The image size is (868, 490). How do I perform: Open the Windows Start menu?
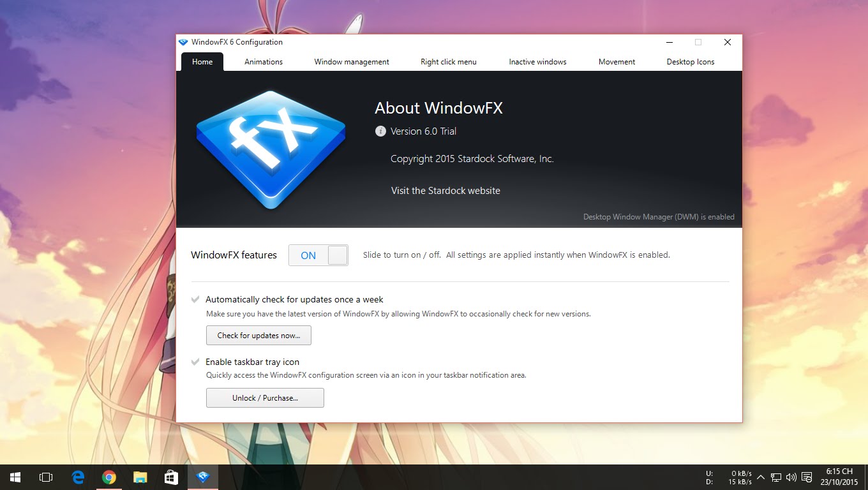(15, 477)
